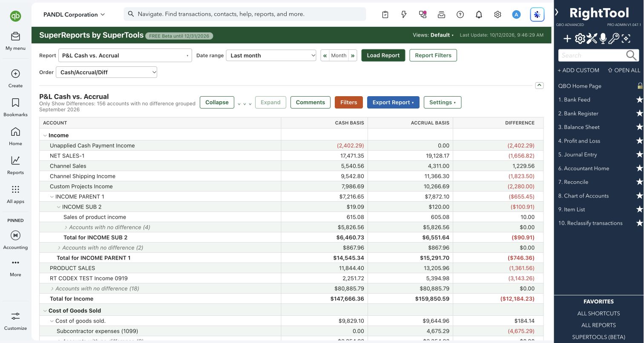644x343 pixels.
Task: Open the Report dropdown showing P&L Cash vs. Accrual
Action: (125, 55)
